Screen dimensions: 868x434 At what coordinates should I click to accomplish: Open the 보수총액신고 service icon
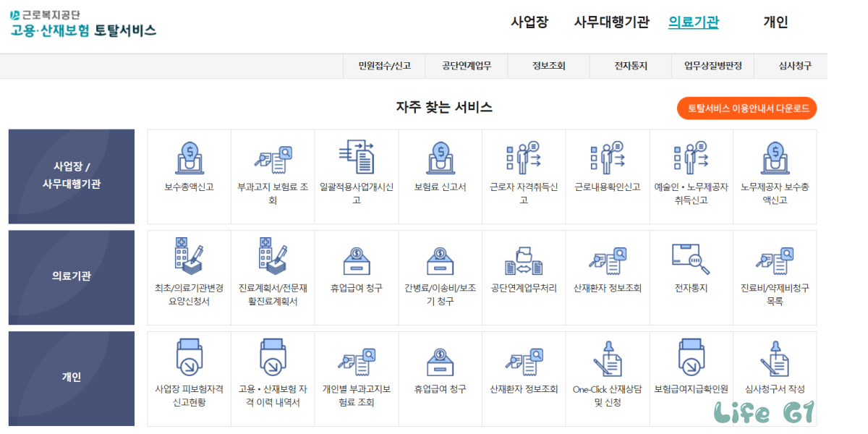[x=189, y=158]
